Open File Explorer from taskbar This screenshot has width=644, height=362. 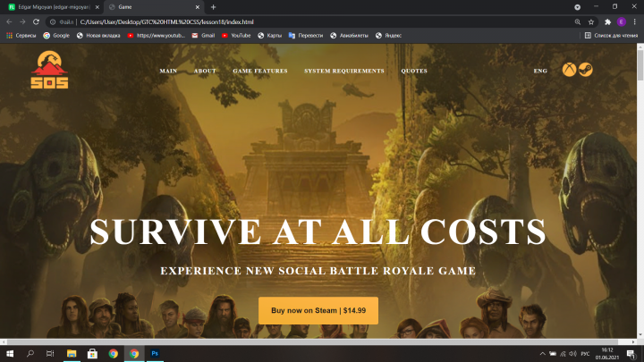pos(72,353)
